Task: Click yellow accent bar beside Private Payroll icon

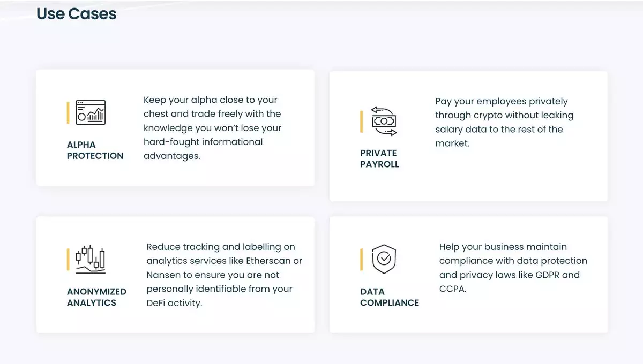Action: click(362, 122)
